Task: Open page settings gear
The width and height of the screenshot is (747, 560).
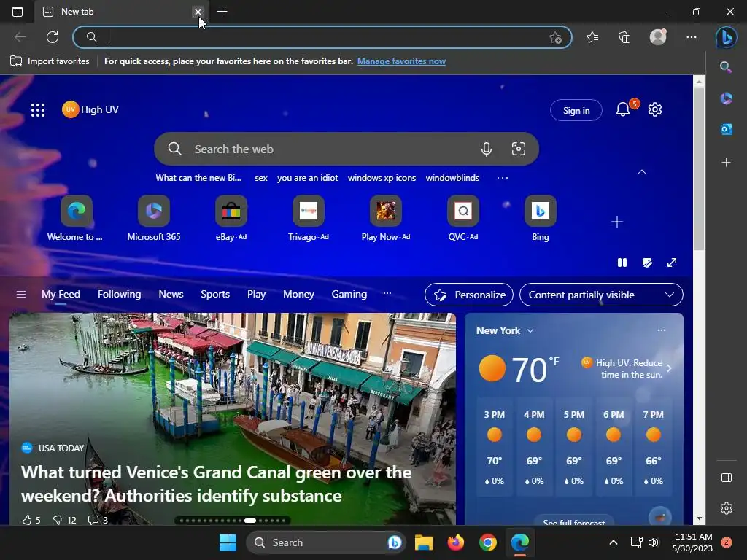Action: point(655,109)
